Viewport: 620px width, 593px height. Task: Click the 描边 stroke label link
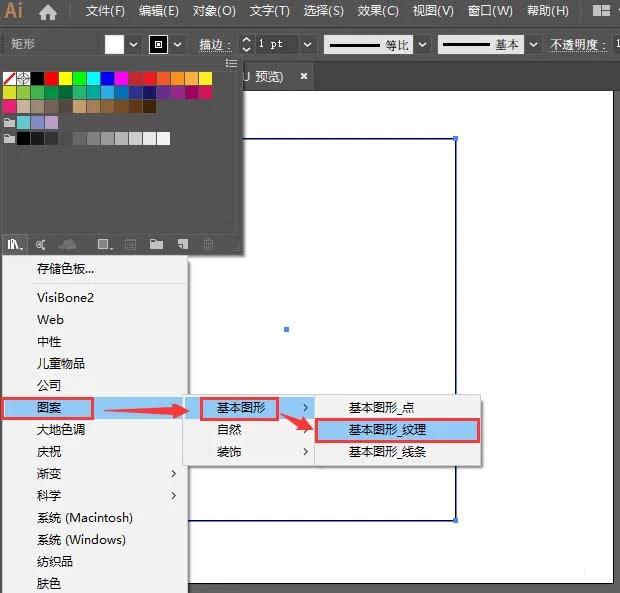(211, 45)
